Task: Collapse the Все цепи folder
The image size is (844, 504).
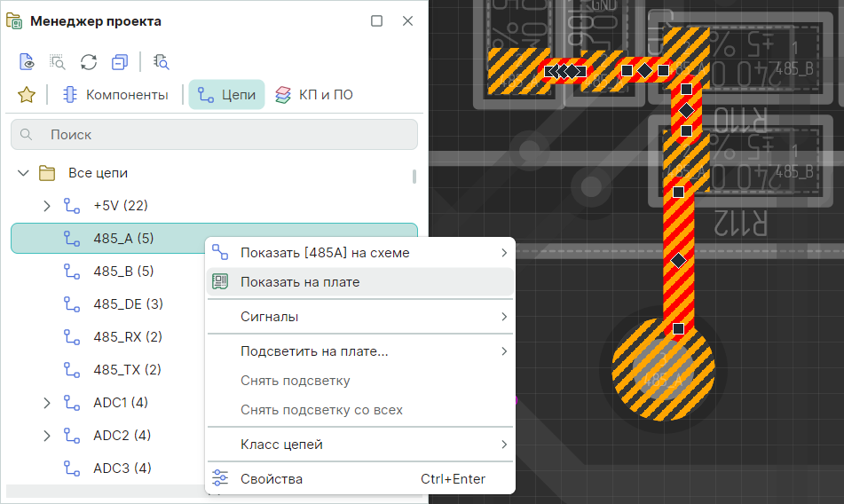Action: click(23, 173)
